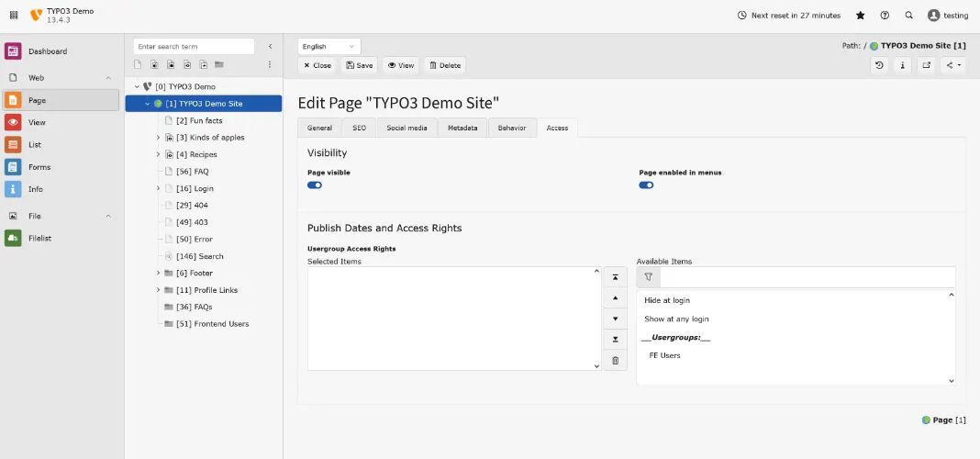Open the List module
980x459 pixels.
click(61, 144)
